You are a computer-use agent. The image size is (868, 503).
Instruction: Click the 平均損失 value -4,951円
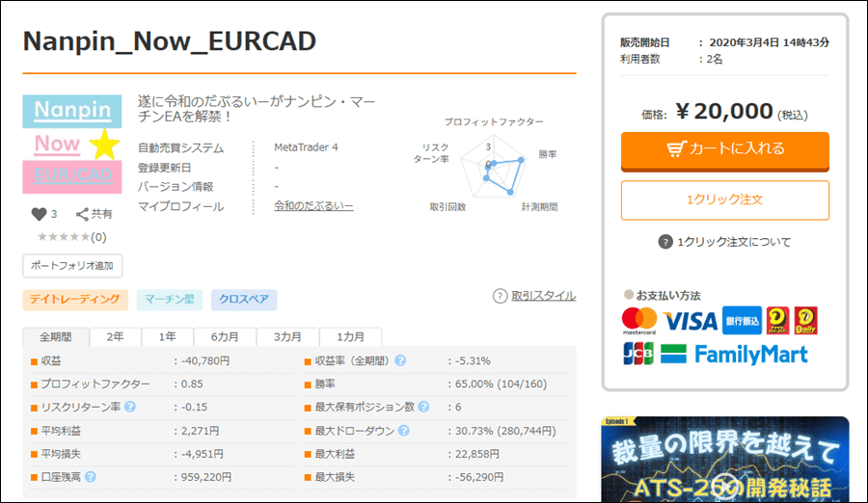click(203, 454)
